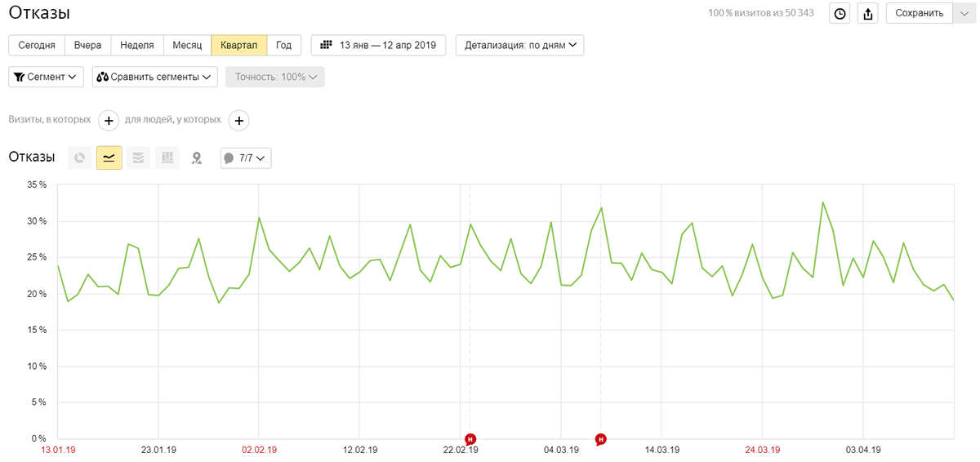The image size is (980, 462).
Task: Choose the Сегодня period button
Action: [x=37, y=45]
